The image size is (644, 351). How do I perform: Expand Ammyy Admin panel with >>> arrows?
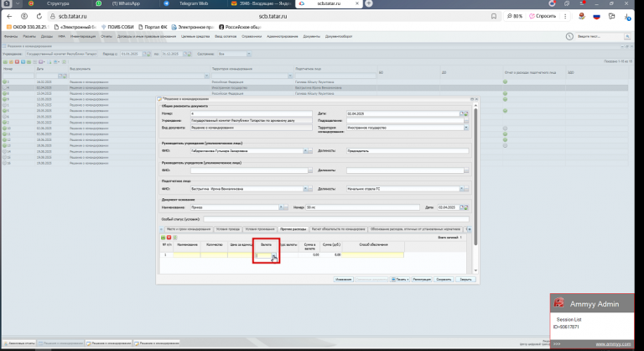pos(557,344)
